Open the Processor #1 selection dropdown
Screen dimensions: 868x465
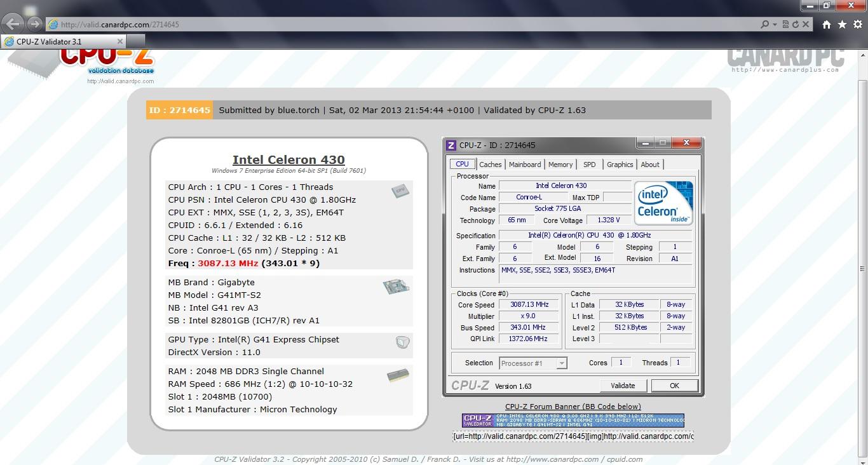pyautogui.click(x=532, y=363)
